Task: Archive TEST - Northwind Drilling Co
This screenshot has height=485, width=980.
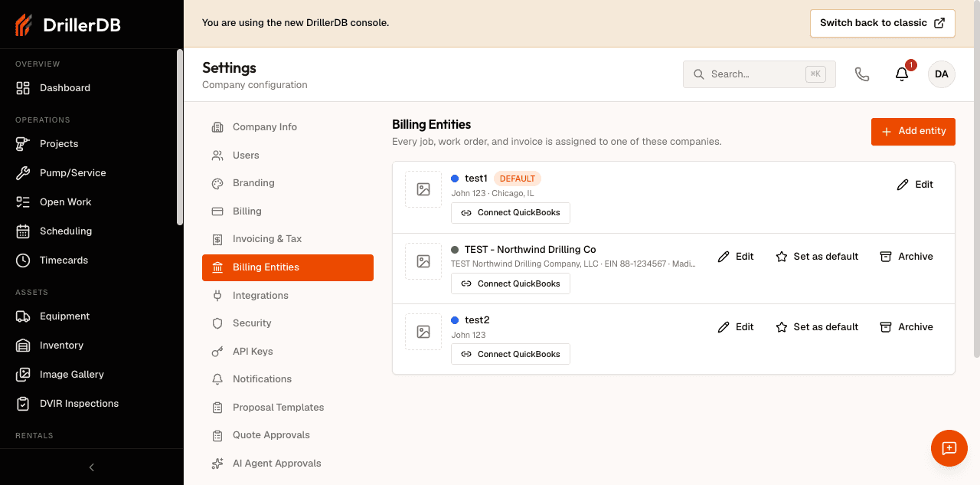Action: coord(906,257)
